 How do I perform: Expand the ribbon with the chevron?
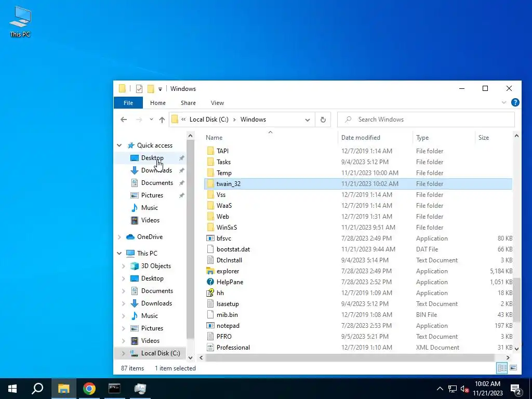tap(504, 102)
